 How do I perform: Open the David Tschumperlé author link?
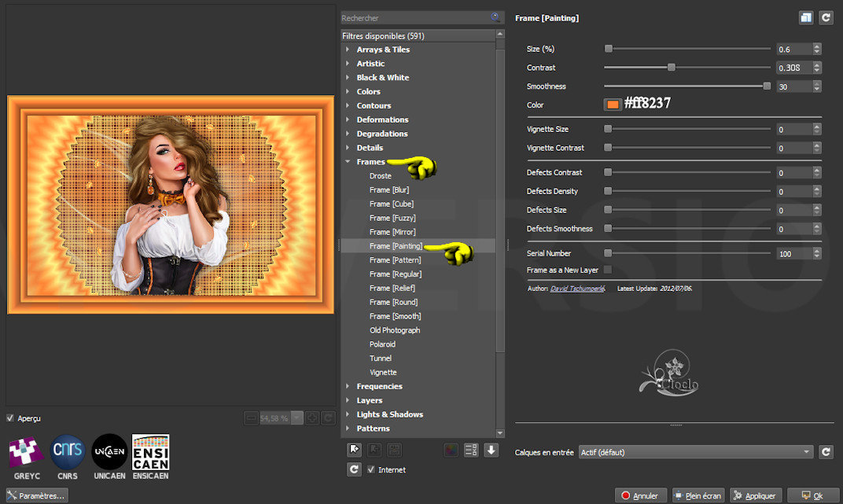coord(577,289)
